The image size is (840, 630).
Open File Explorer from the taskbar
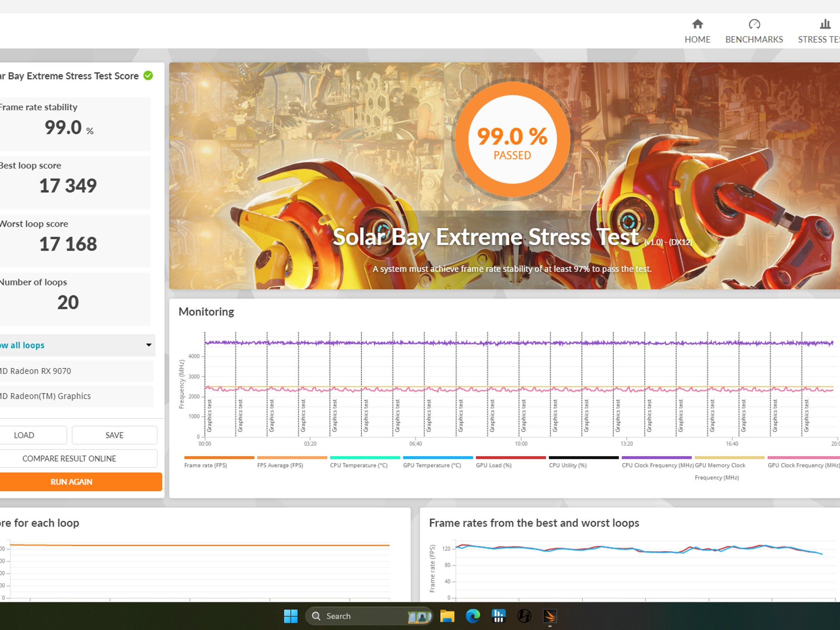[x=447, y=616]
